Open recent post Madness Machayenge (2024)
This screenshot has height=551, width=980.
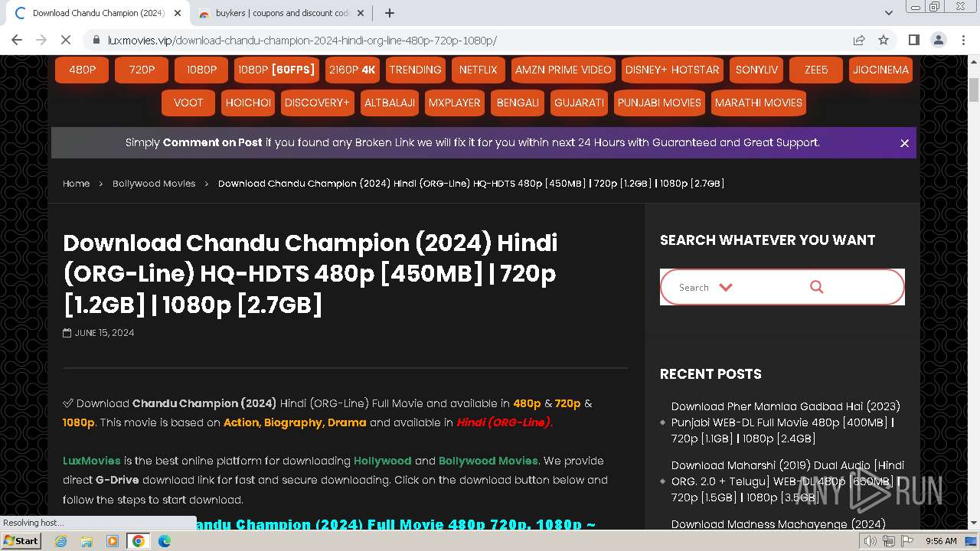[x=778, y=524]
